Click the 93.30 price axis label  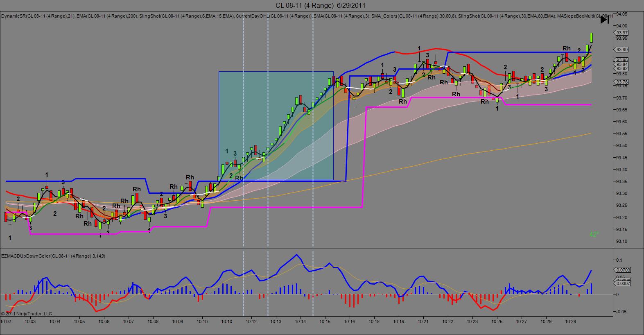point(621,193)
